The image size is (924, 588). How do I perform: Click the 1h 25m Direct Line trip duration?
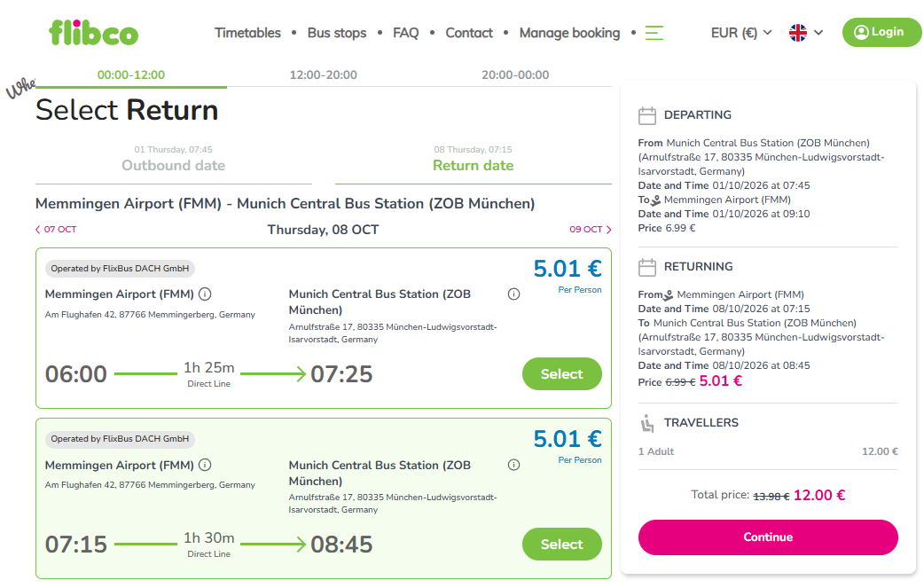(209, 374)
